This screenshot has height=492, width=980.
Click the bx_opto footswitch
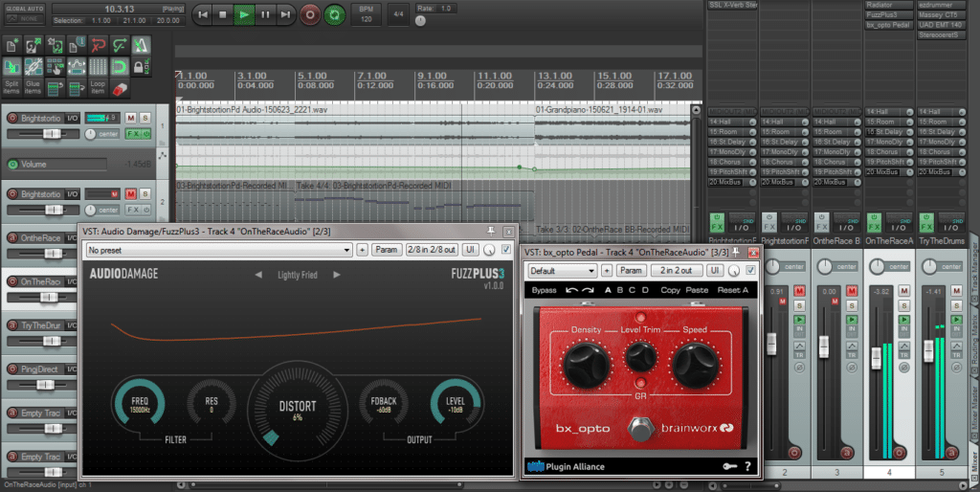640,429
